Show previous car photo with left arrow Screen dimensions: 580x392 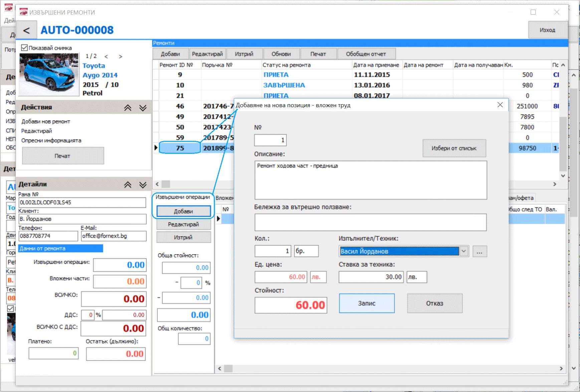tap(106, 56)
